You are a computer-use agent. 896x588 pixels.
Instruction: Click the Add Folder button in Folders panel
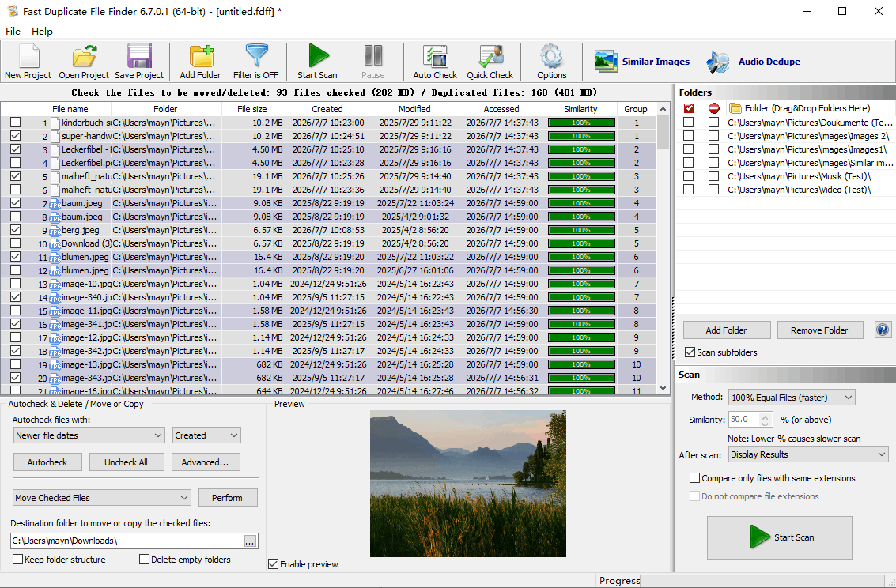pos(726,330)
